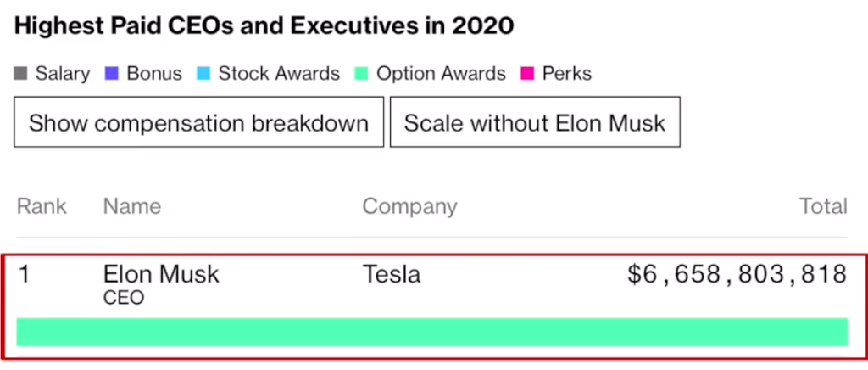Click the Option Awards legend label
This screenshot has width=868, height=370.
pyautogui.click(x=441, y=74)
